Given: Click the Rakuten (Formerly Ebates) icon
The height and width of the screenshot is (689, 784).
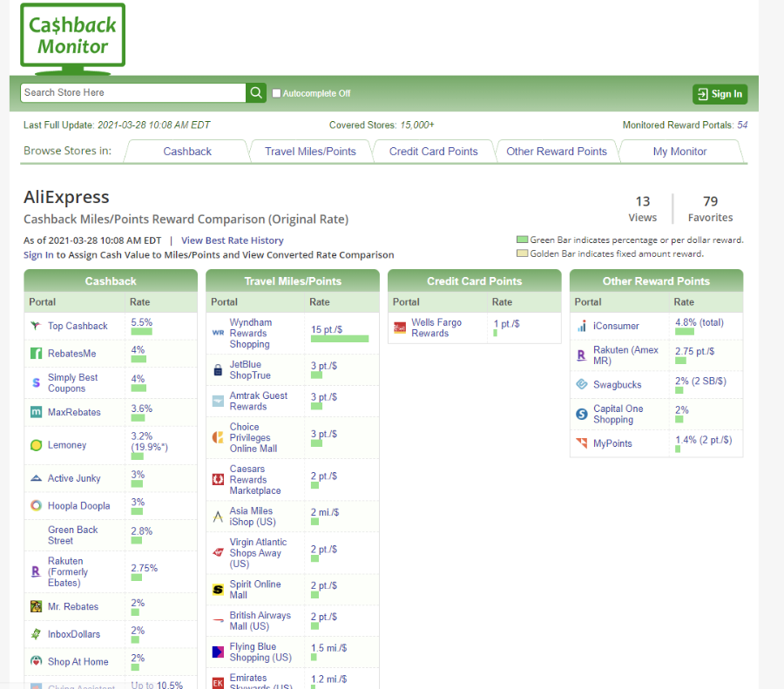Looking at the screenshot, I should 36,571.
